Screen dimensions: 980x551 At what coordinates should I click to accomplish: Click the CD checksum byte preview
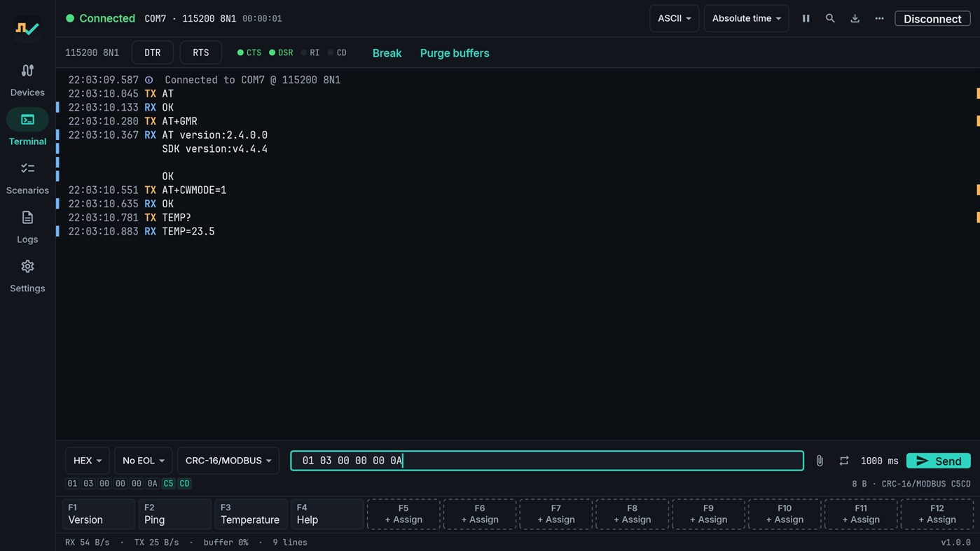[x=184, y=484]
